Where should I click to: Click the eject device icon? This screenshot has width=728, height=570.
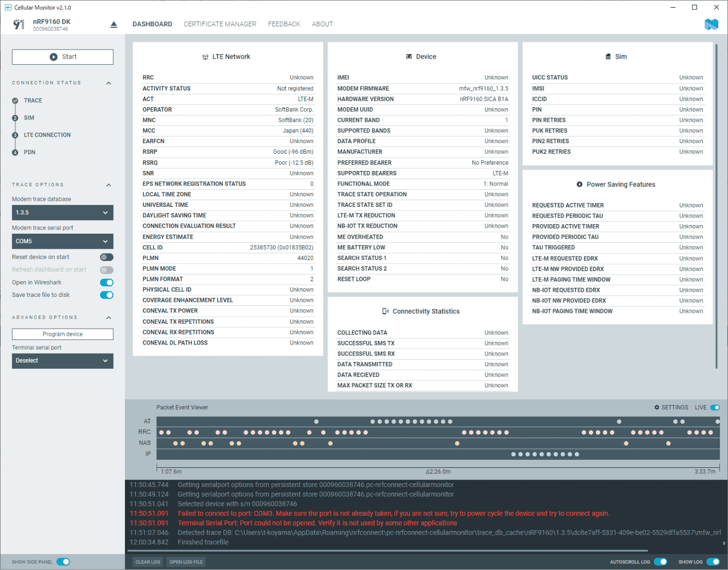click(114, 24)
